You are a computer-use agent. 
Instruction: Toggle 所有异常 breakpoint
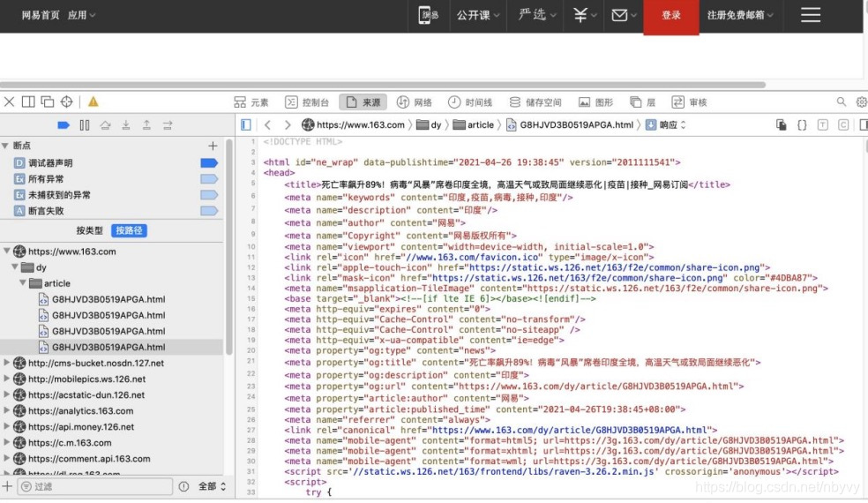[x=209, y=179]
